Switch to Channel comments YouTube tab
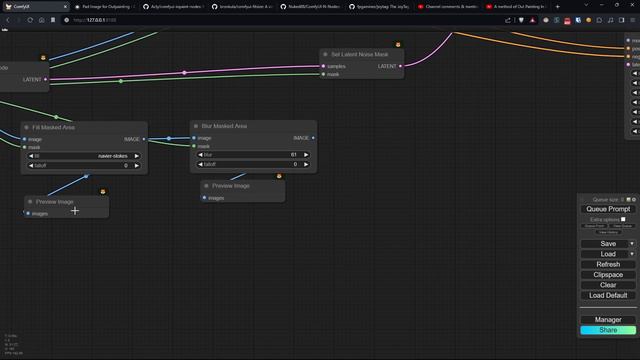 click(448, 7)
